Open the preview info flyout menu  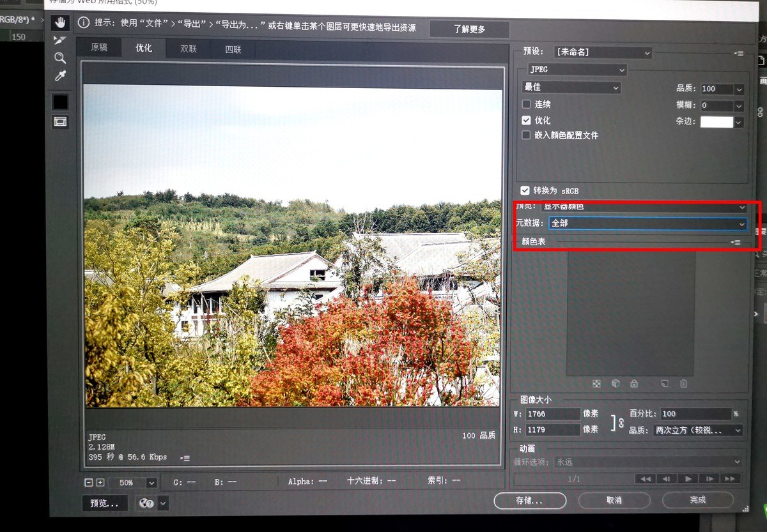(x=185, y=457)
